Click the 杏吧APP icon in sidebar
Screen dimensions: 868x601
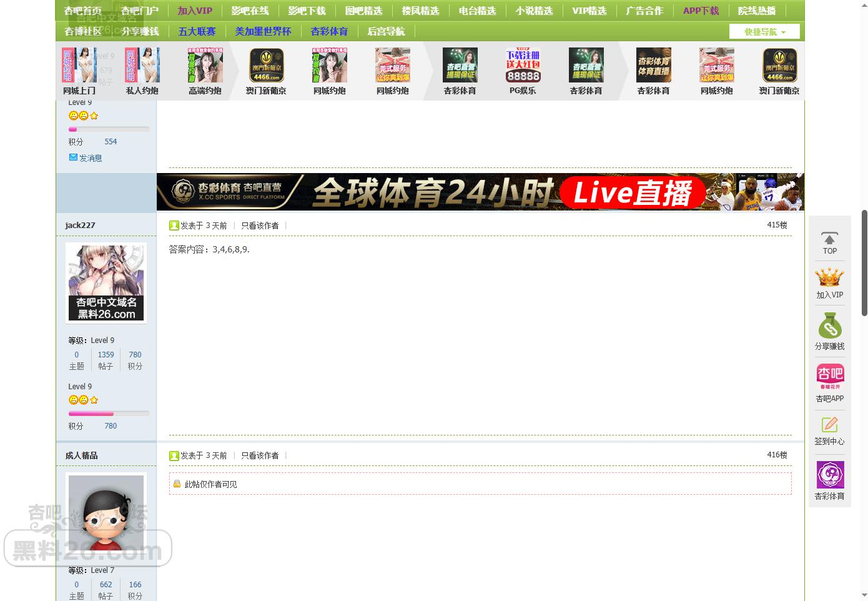pos(830,376)
